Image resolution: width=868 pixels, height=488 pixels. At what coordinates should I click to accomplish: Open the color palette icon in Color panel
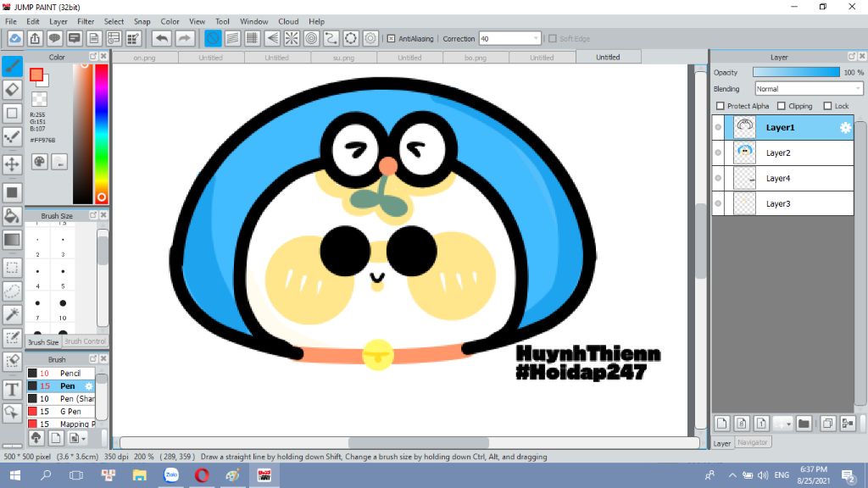click(39, 162)
